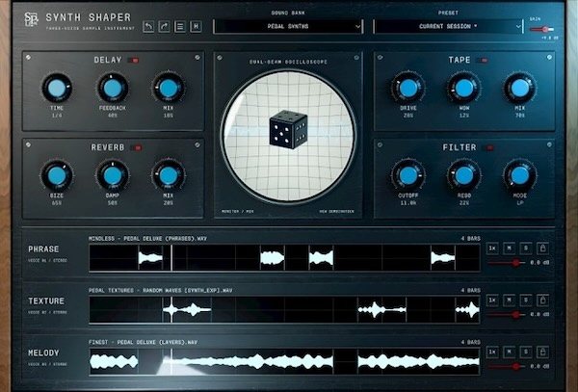Toggle the Reverb effect power switch

(136, 147)
